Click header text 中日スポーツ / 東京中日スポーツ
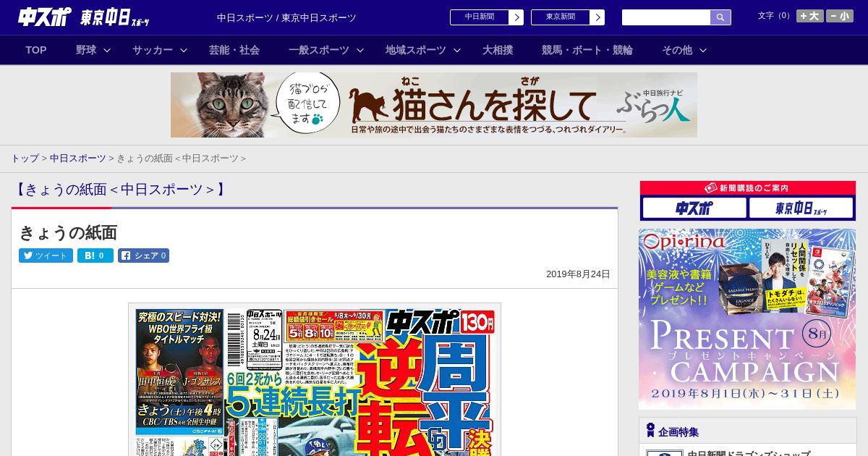Screen dimensions: 868x456 [x=286, y=17]
